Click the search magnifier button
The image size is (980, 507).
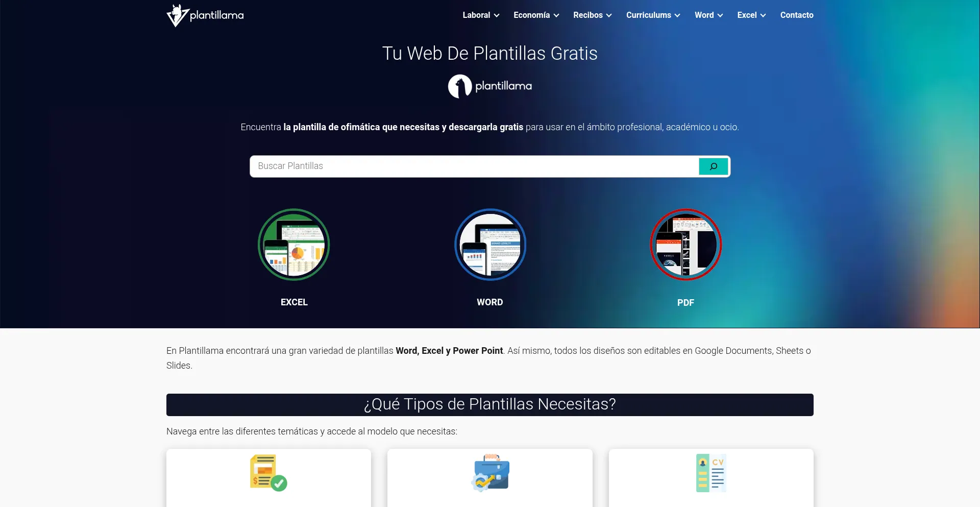click(x=713, y=166)
